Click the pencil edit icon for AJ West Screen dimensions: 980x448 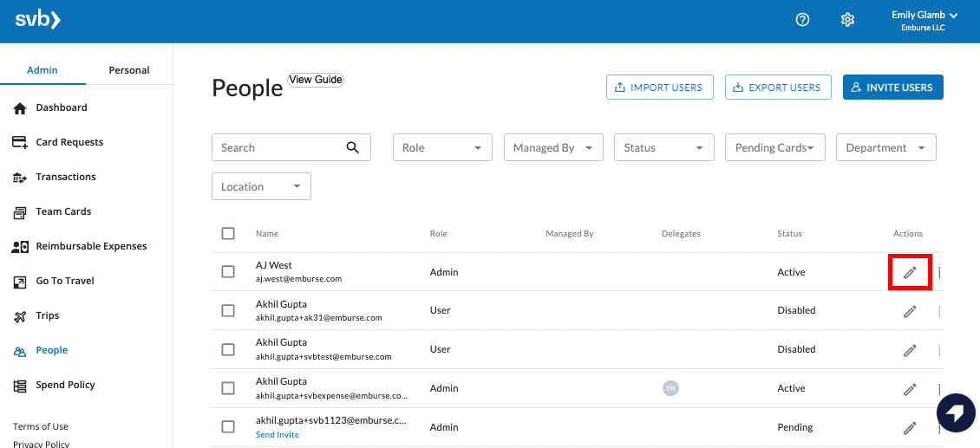[x=910, y=272]
